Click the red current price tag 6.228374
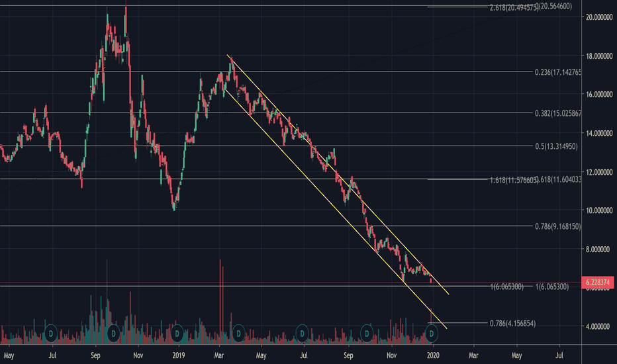617x364 pixels. [x=598, y=282]
